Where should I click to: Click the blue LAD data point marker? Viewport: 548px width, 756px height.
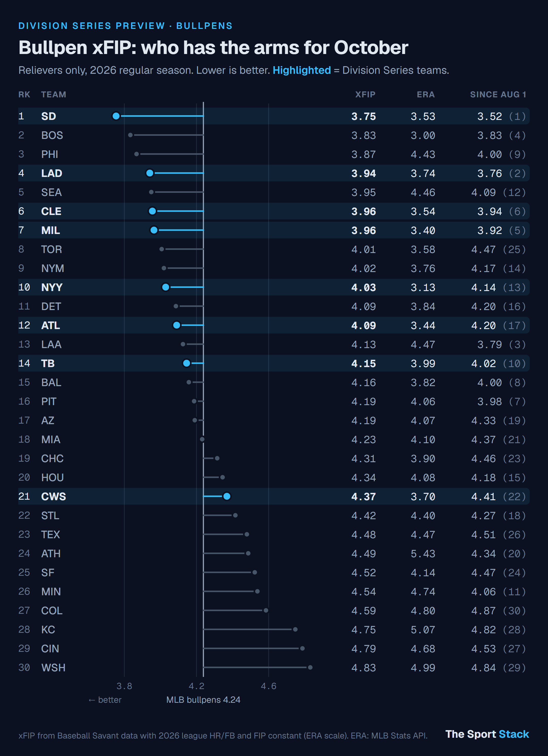(x=150, y=173)
